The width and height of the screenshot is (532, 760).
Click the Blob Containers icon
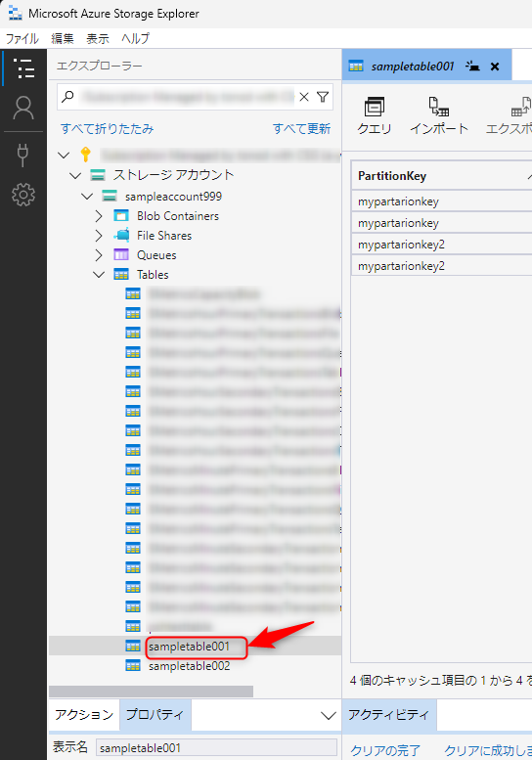121,216
